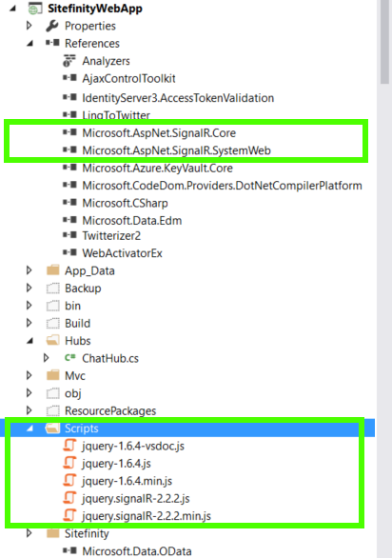Expand the Mvc folder
This screenshot has width=392, height=558.
[29, 375]
